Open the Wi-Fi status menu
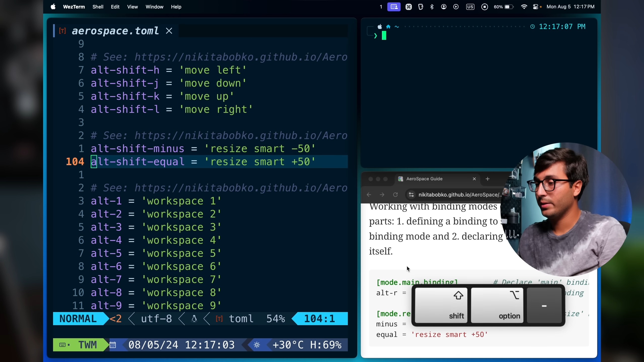The image size is (644, 362). [x=524, y=7]
